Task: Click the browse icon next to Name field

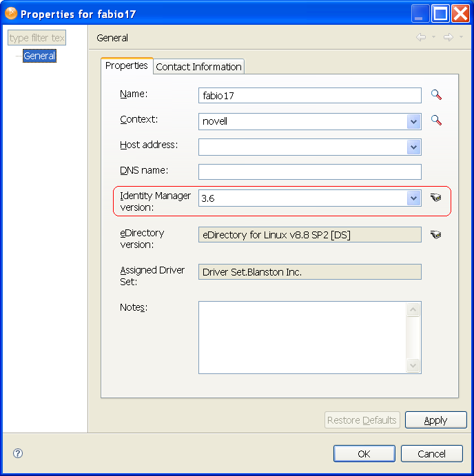Action: (435, 95)
